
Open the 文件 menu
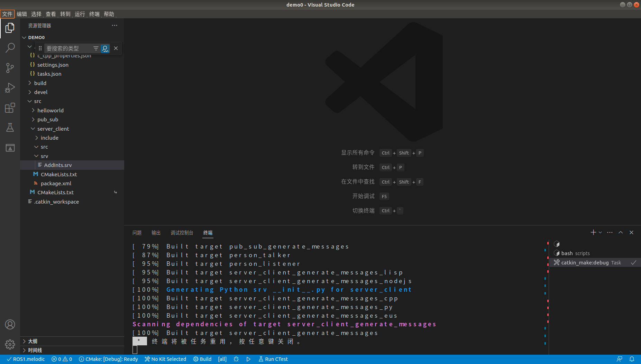[x=7, y=14]
